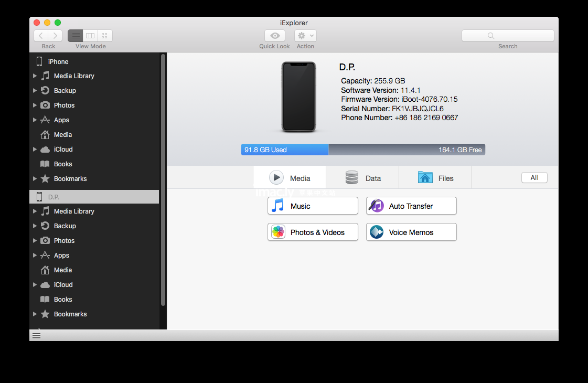This screenshot has height=383, width=588.
Task: Click the Backup clock icon under iPhone
Action: (45, 90)
